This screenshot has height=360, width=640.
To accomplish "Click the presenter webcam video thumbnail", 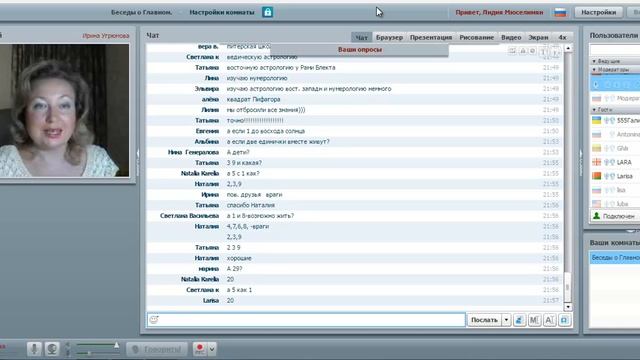I will click(x=64, y=111).
